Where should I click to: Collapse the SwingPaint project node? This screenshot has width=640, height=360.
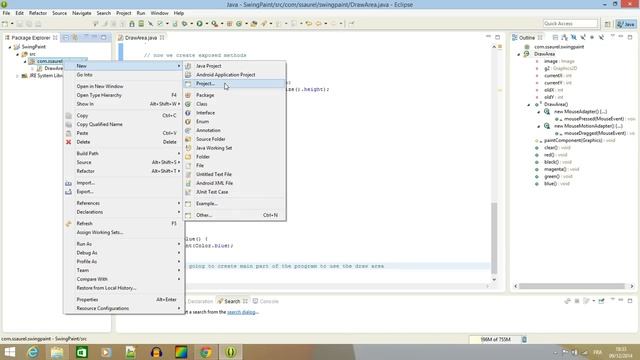[10, 47]
